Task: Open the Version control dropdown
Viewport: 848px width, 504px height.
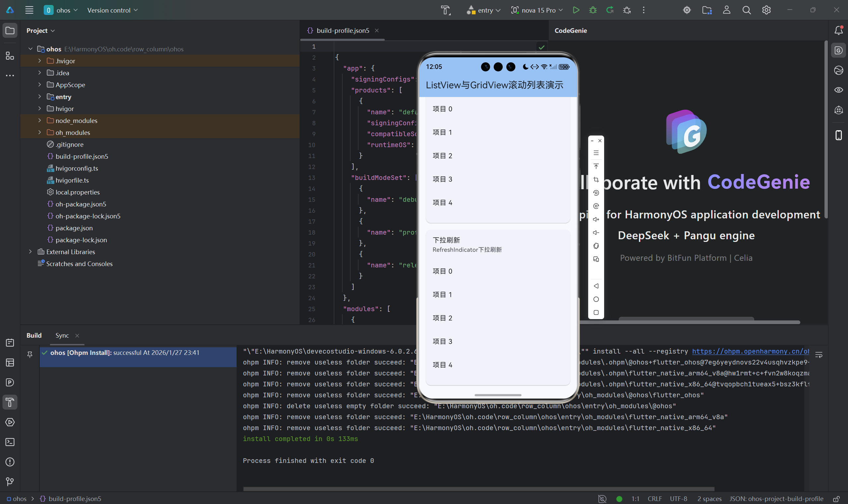Action: [112, 10]
